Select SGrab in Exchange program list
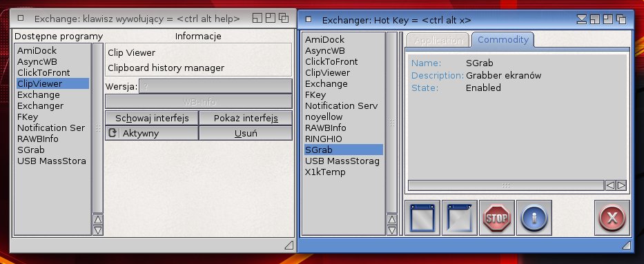644x264 pixels. pos(52,150)
